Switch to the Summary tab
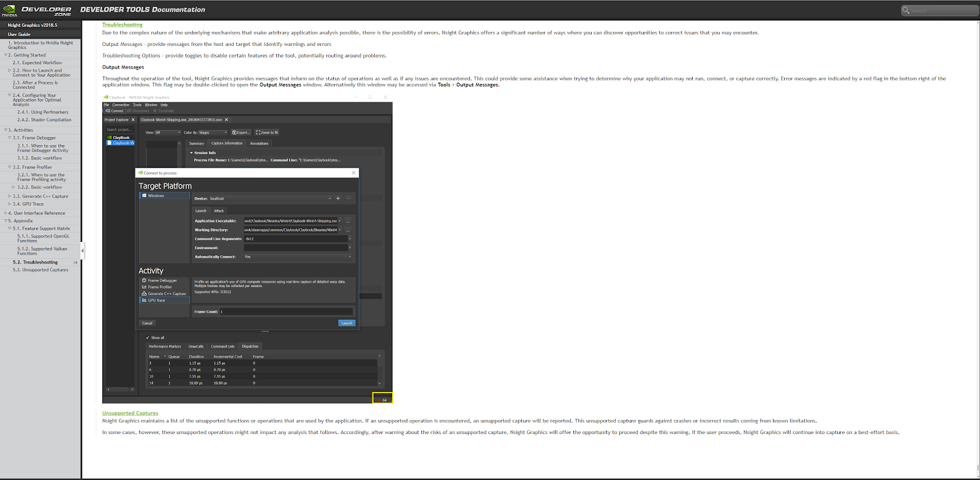 pyautogui.click(x=197, y=143)
